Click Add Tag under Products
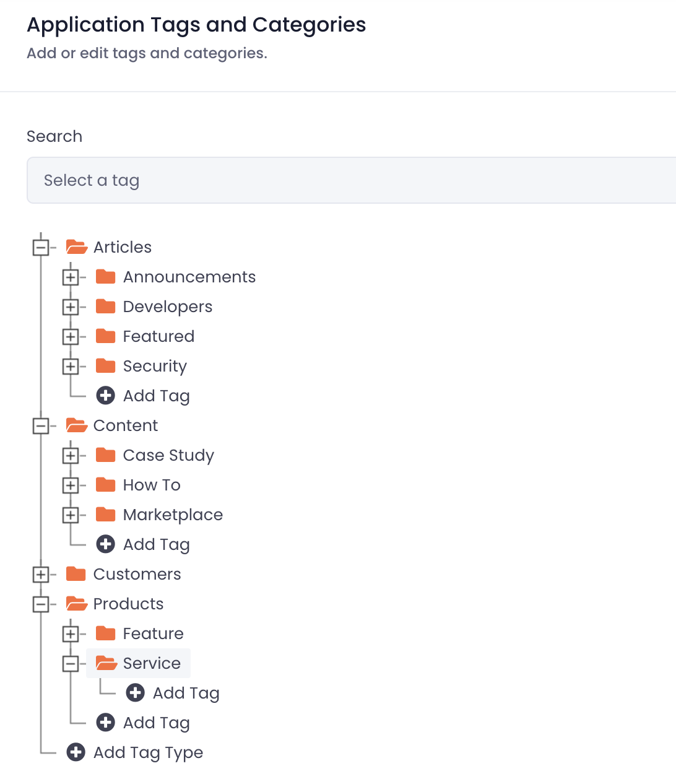This screenshot has height=784, width=676. [156, 723]
